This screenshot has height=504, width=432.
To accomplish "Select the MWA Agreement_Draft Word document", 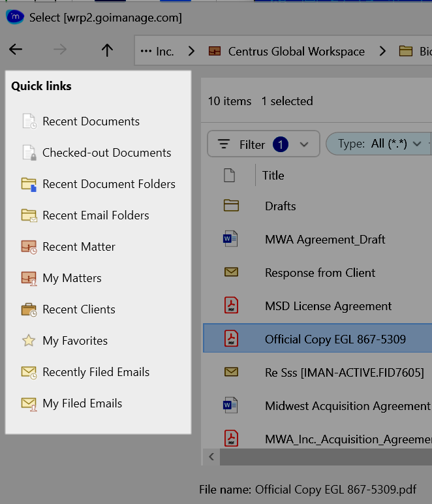I will [325, 240].
